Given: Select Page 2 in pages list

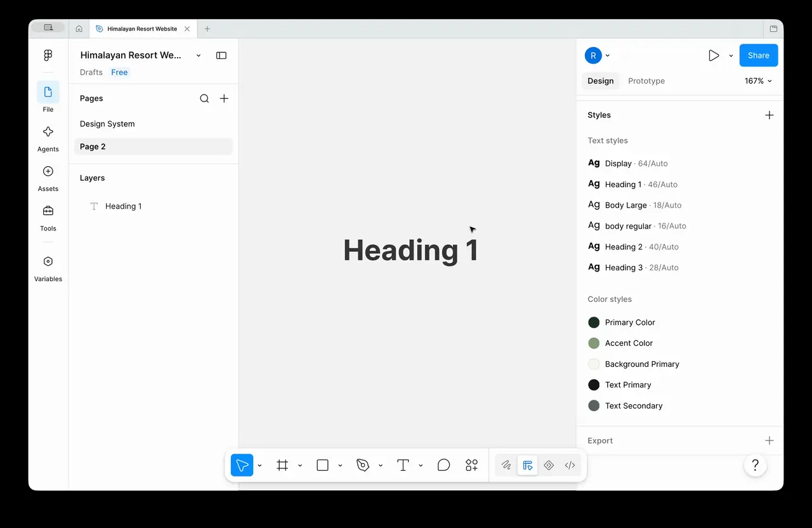Looking at the screenshot, I should [x=154, y=147].
